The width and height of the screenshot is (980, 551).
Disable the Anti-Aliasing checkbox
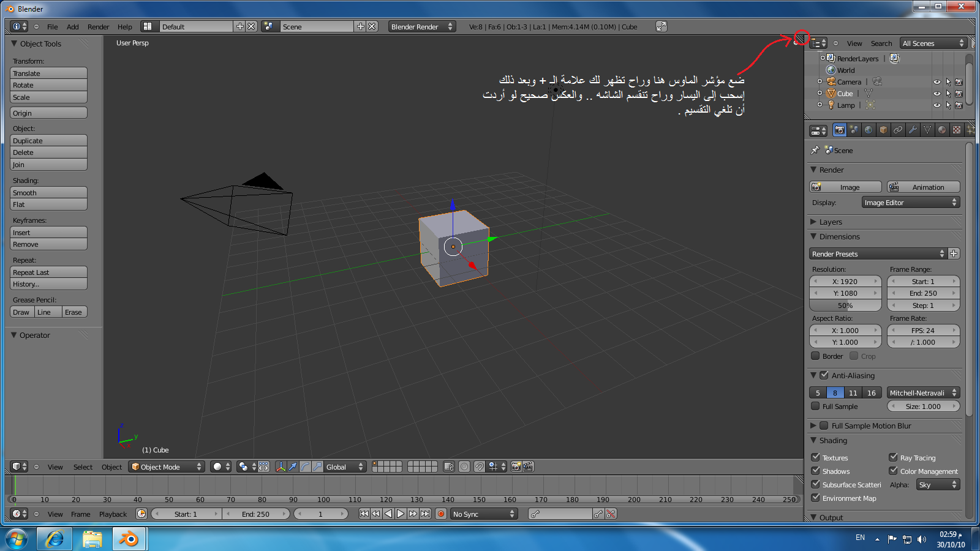(x=824, y=375)
